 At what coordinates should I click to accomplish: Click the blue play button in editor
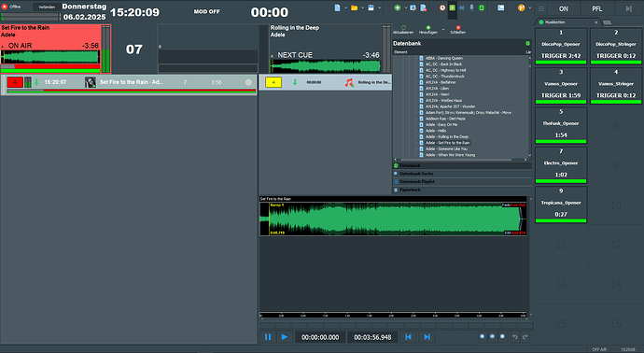(x=285, y=337)
